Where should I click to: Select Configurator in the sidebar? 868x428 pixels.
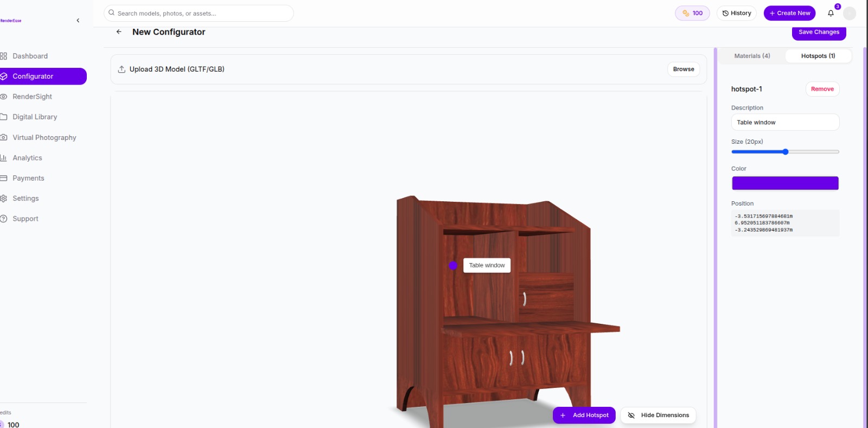tap(43, 76)
